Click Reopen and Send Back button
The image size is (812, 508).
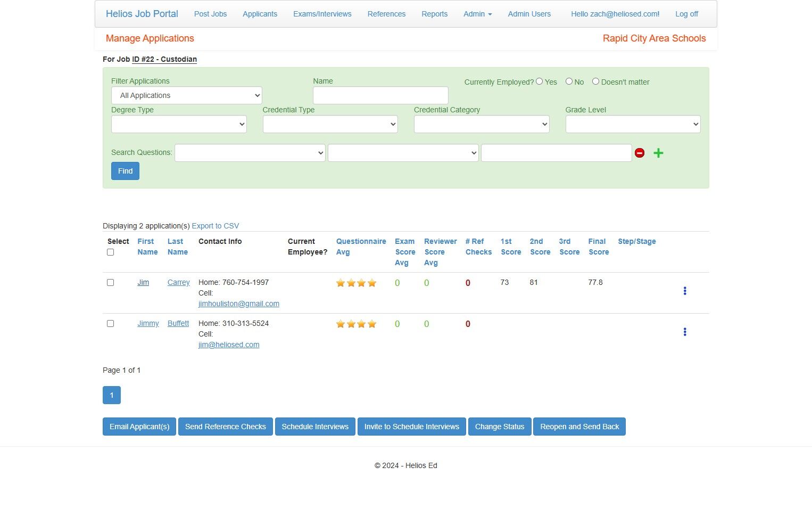579,427
